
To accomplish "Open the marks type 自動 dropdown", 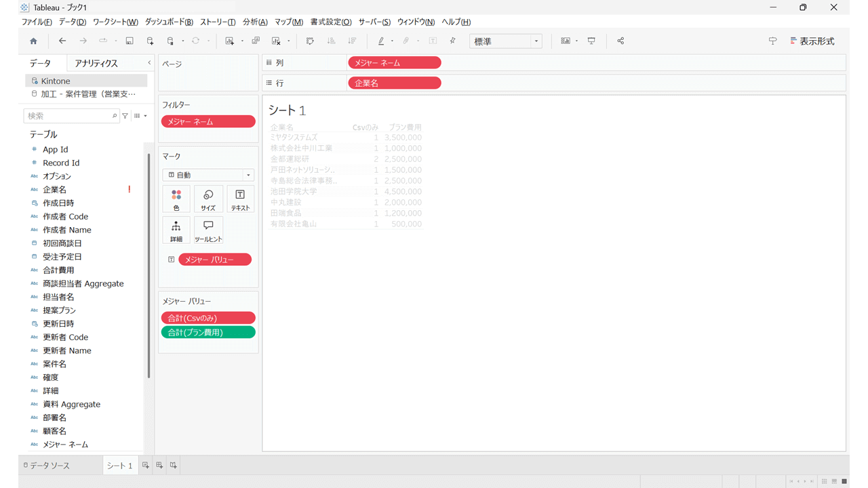I will [208, 175].
